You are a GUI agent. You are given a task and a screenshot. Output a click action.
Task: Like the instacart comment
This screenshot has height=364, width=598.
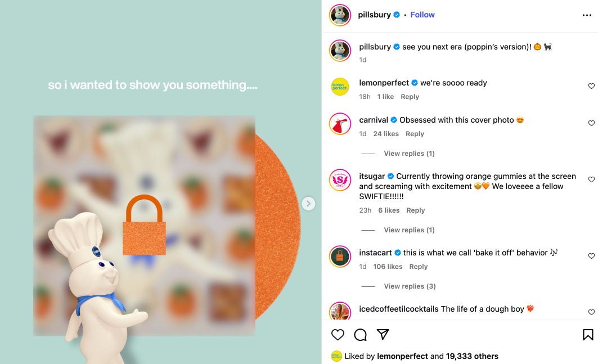point(591,256)
